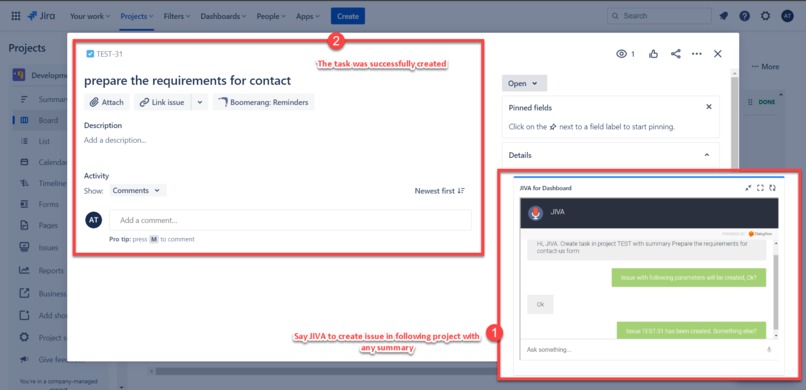Click the thumbs up vote icon

tap(653, 54)
